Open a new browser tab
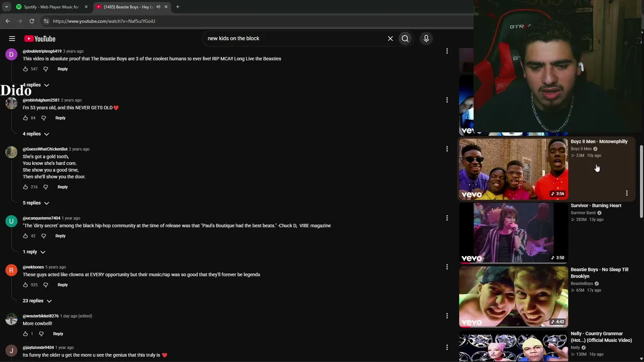 [x=178, y=7]
